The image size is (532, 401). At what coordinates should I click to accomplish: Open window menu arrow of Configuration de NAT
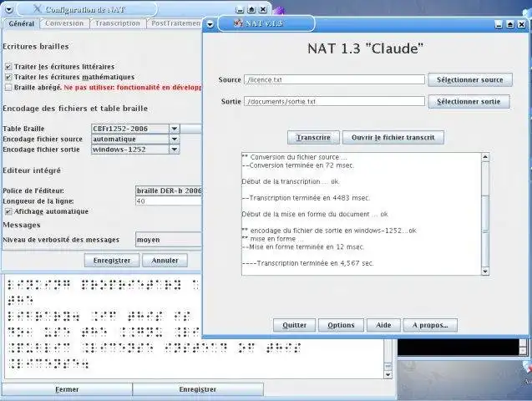[x=9, y=9]
